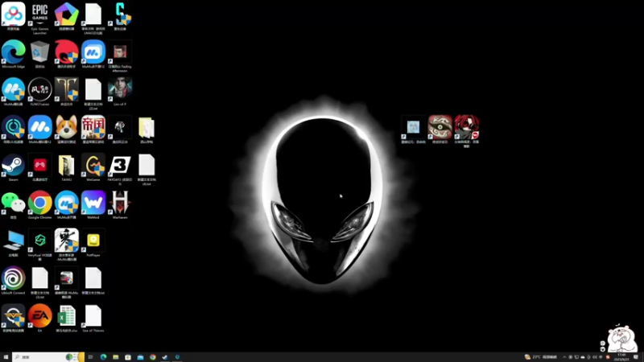The width and height of the screenshot is (644, 362).
Task: Launch the black-and-white figure game icon
Action: click(120, 130)
